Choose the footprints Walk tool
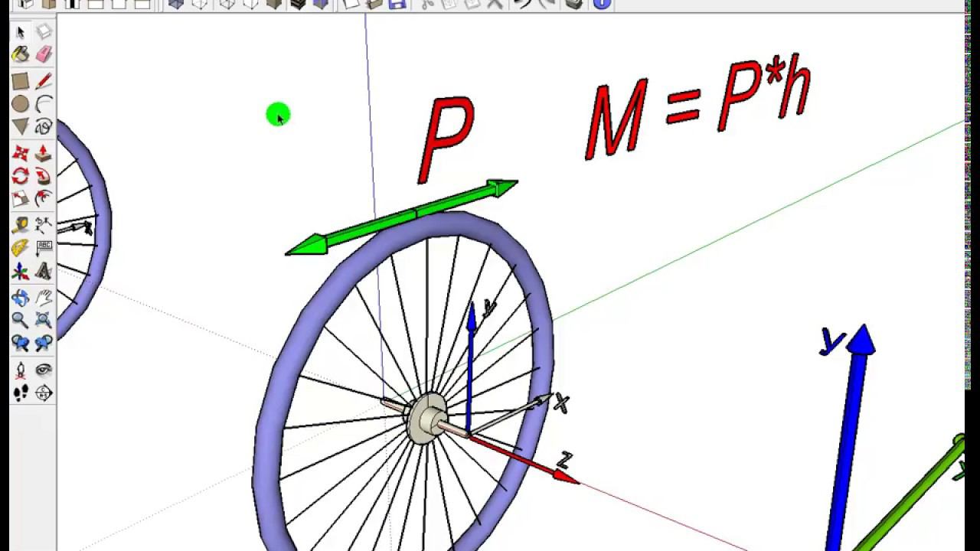 tap(21, 393)
